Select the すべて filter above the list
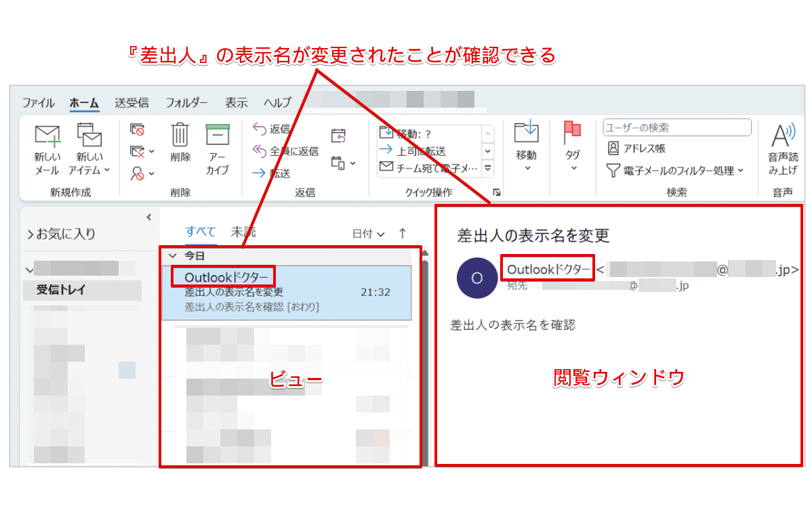Screen dimensions: 812x531 point(199,231)
